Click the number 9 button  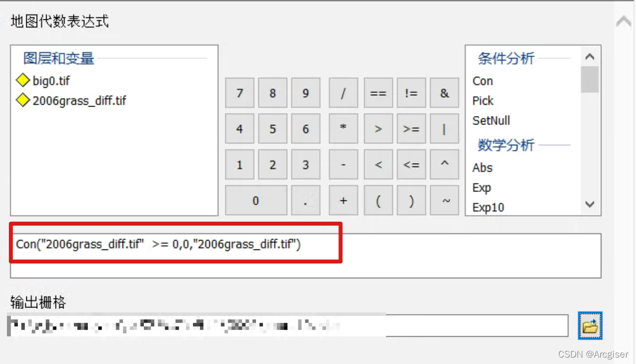tap(306, 93)
